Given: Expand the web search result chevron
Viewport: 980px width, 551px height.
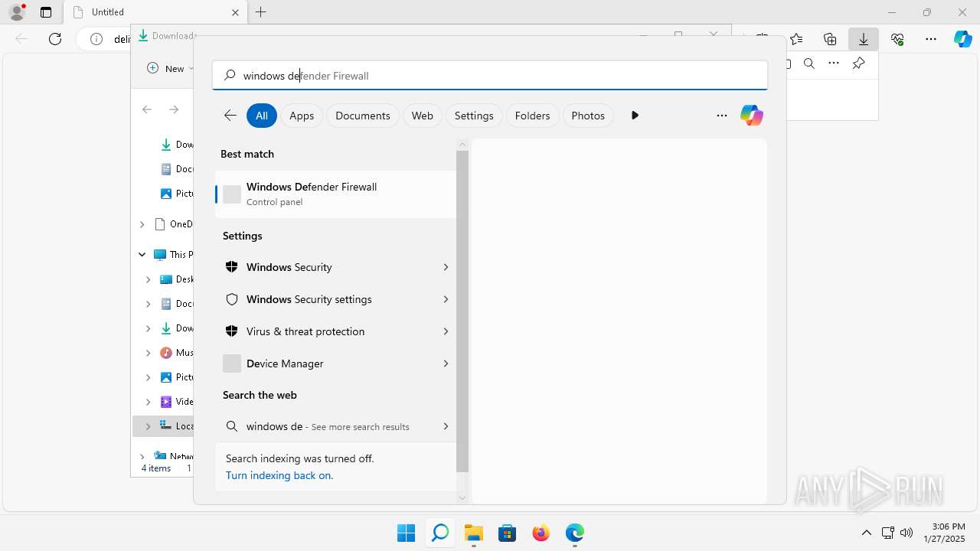Looking at the screenshot, I should click(x=446, y=426).
